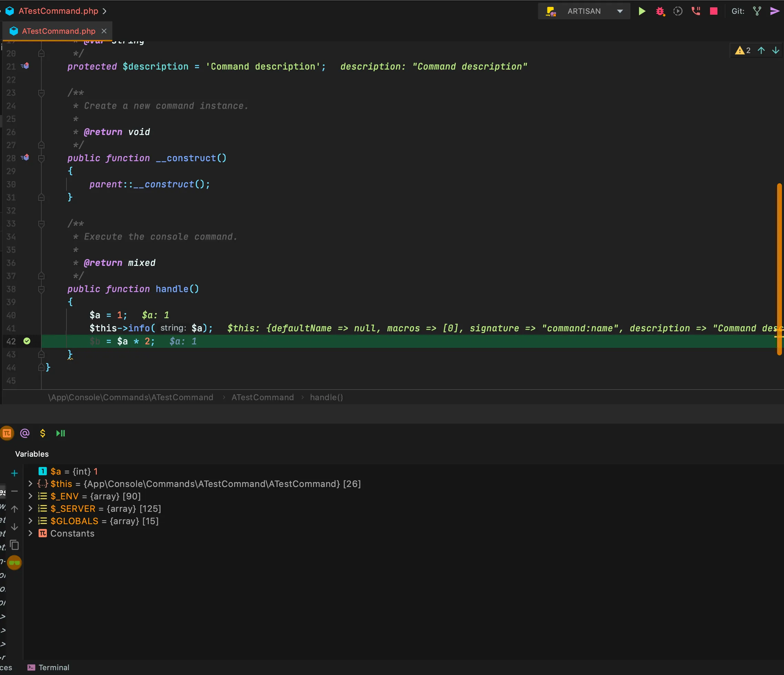Click the orange editor scrollbar marker
The height and width of the screenshot is (675, 784).
click(x=779, y=269)
